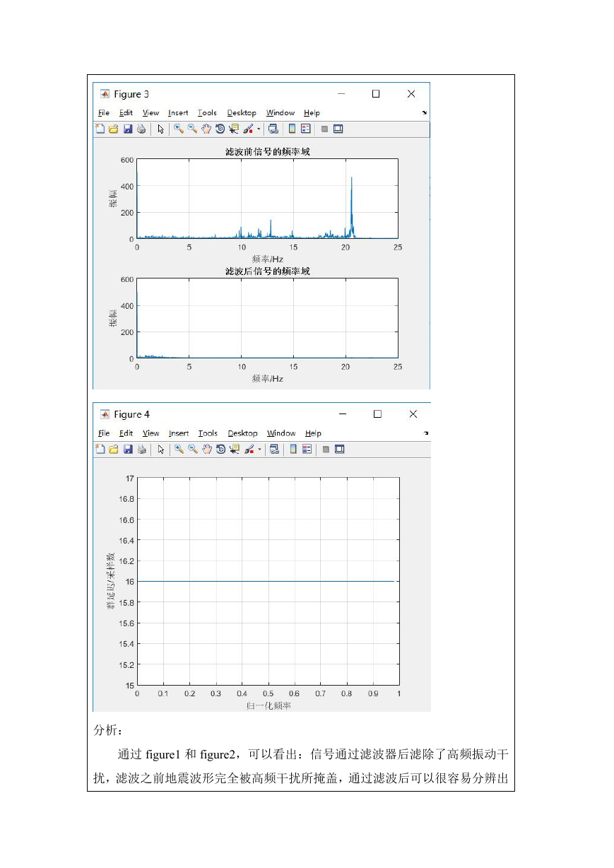
Task: Open View menu in Figure 4
Action: [x=150, y=433]
